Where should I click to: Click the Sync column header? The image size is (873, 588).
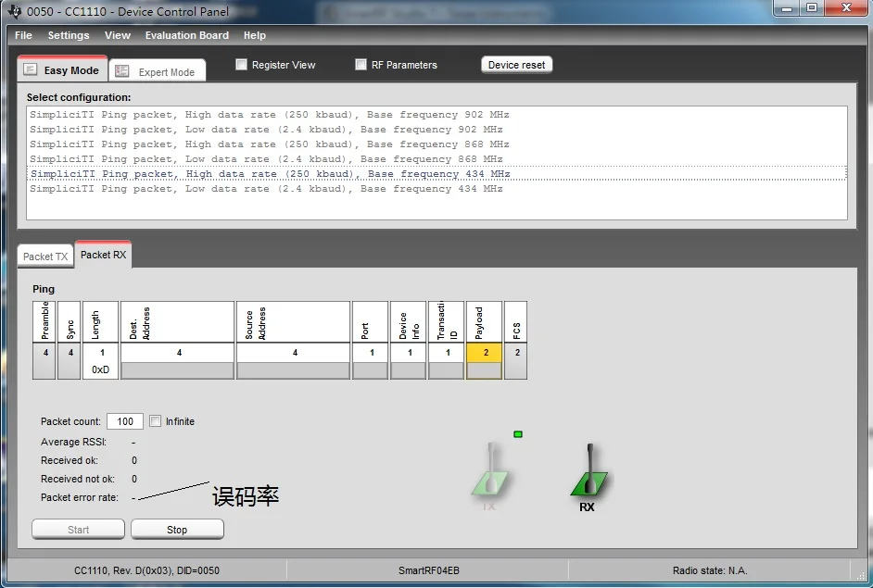[70, 321]
